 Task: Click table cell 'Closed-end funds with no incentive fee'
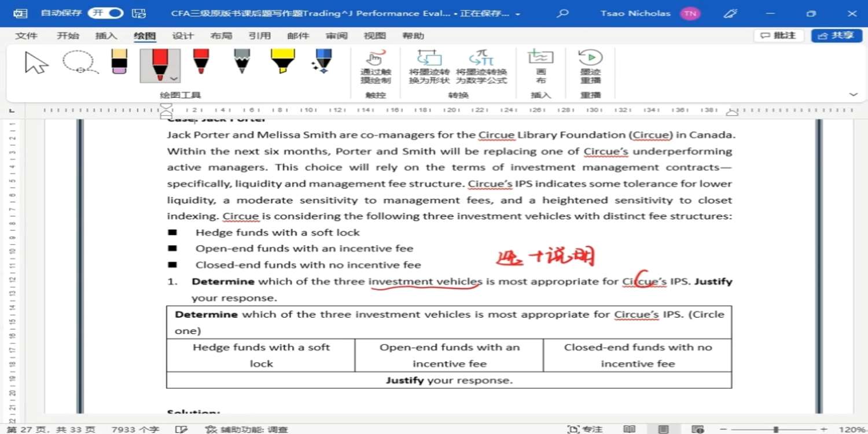638,355
